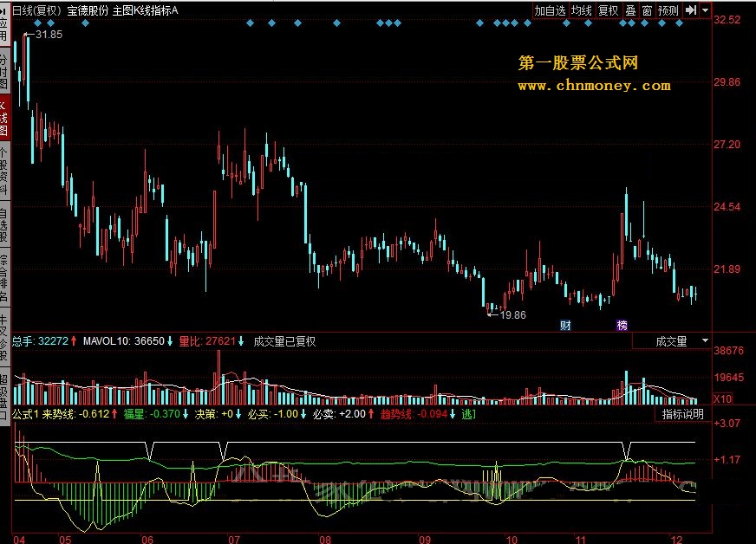Open the 应用 tab in the left sidebar

pos(3,23)
